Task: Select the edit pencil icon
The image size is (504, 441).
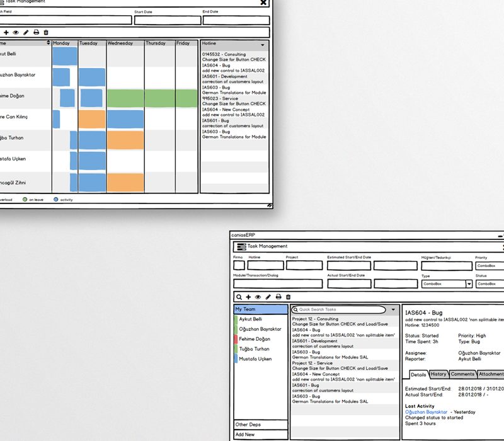Action: click(268, 297)
